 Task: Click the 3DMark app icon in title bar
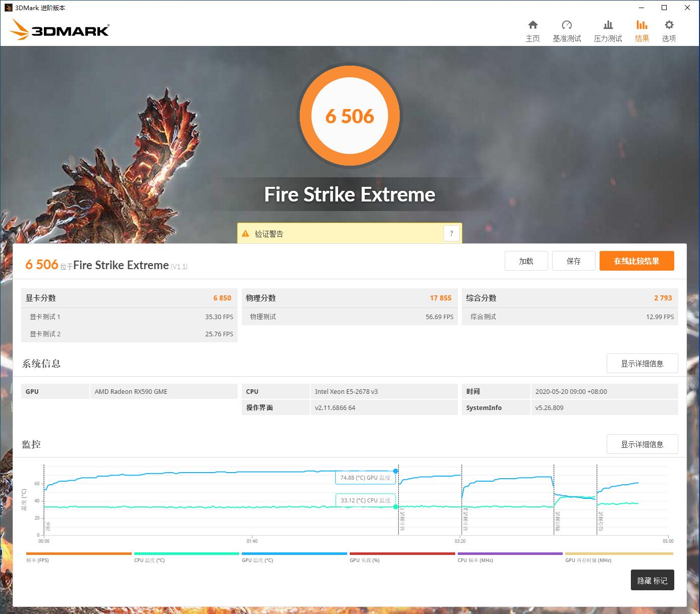[8, 8]
